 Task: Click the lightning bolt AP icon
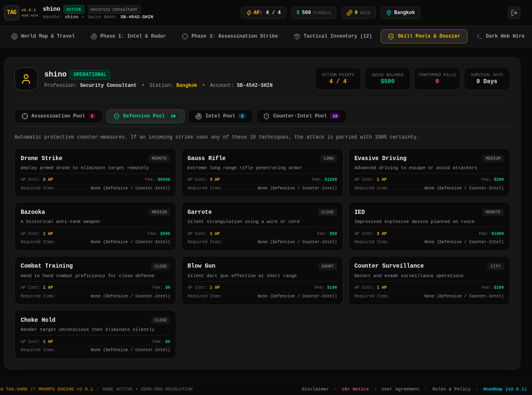click(x=249, y=13)
